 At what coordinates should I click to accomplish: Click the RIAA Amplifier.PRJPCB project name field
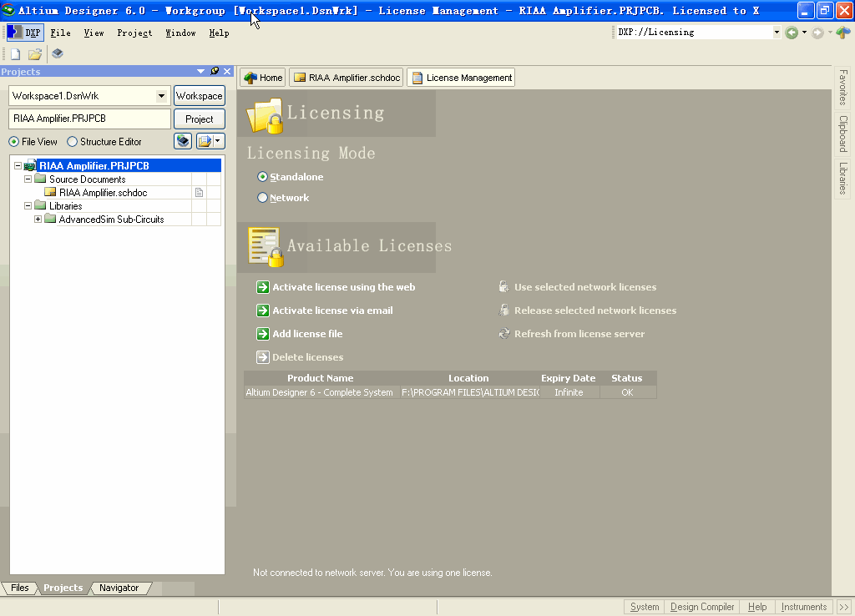click(89, 119)
